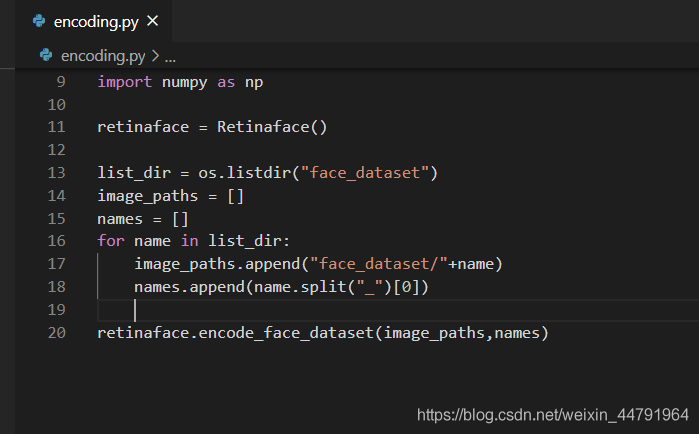Click line number 9 in gutter
The height and width of the screenshot is (434, 699).
pyautogui.click(x=61, y=82)
